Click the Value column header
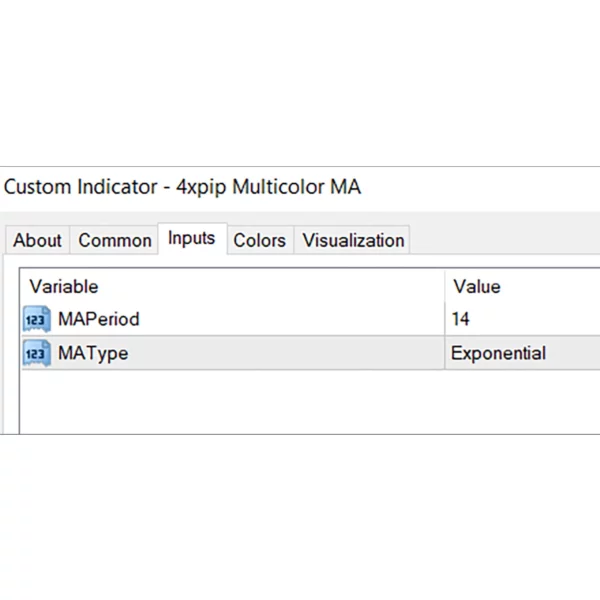 [476, 287]
